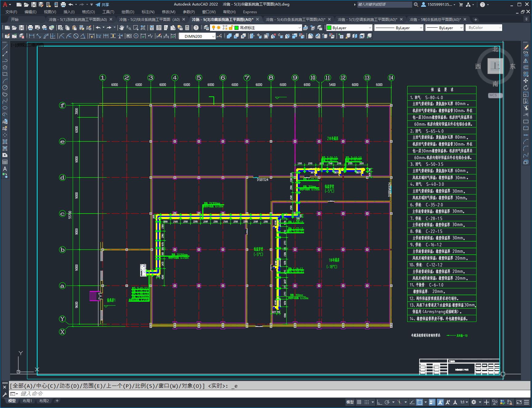Open the Layer Properties manager icon
The image size is (532, 408).
pyautogui.click(x=206, y=28)
